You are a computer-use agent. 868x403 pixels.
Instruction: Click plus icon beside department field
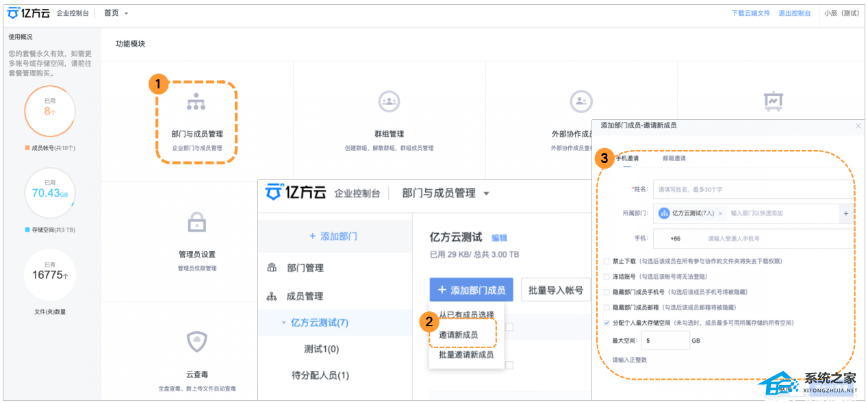[845, 214]
